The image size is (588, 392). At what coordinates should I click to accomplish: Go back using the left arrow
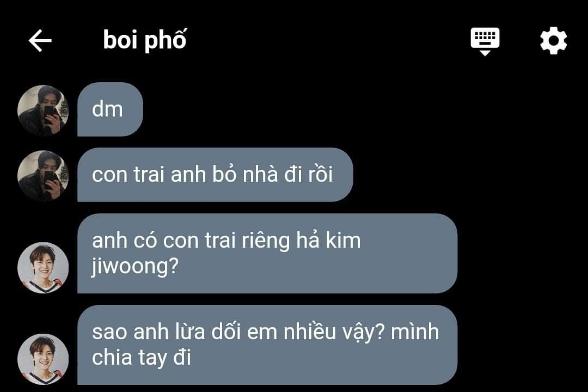coord(40,40)
